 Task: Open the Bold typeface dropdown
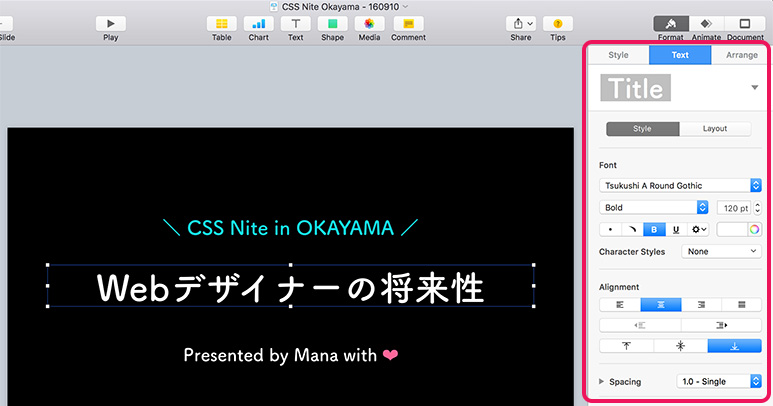(654, 207)
